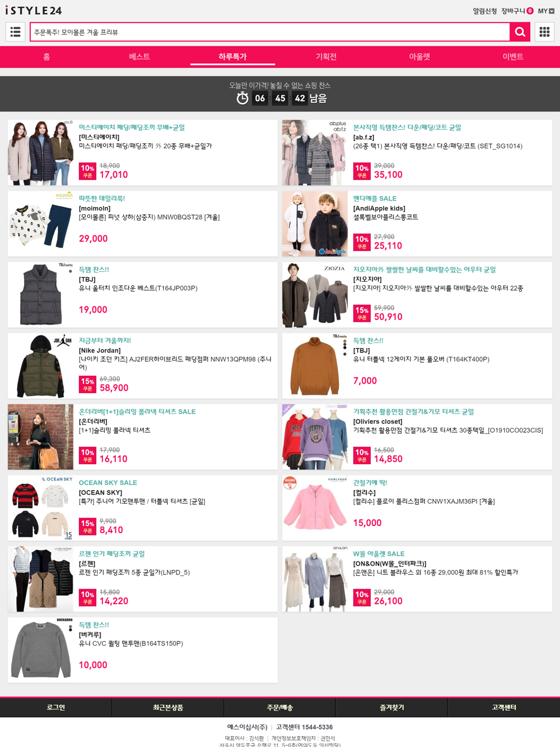Open the pink 컬리수 fleece jumper thumbnail
Screen dimensions: 560x747
(315, 508)
